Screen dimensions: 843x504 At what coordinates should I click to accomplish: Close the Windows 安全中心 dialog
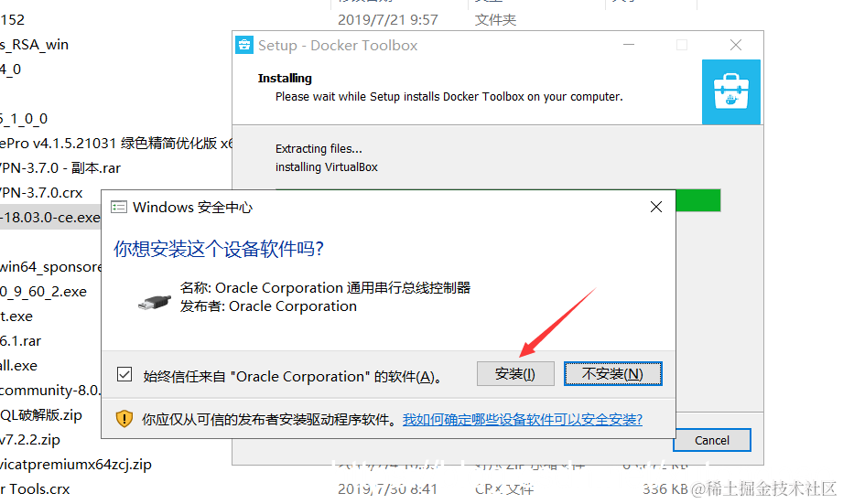click(x=656, y=207)
